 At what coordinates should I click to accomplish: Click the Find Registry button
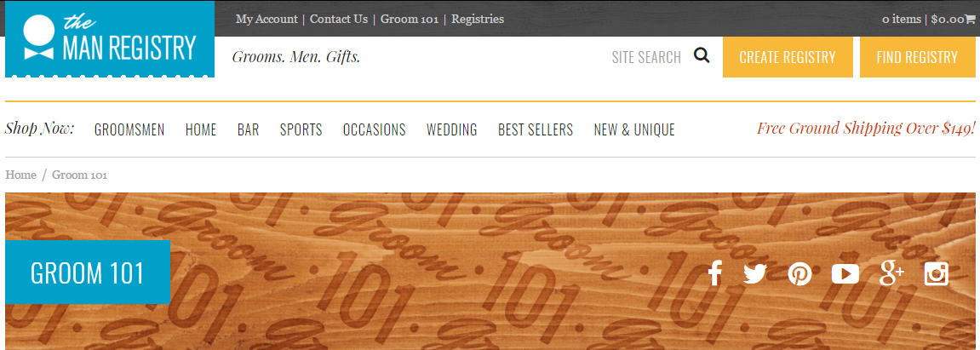(x=917, y=58)
